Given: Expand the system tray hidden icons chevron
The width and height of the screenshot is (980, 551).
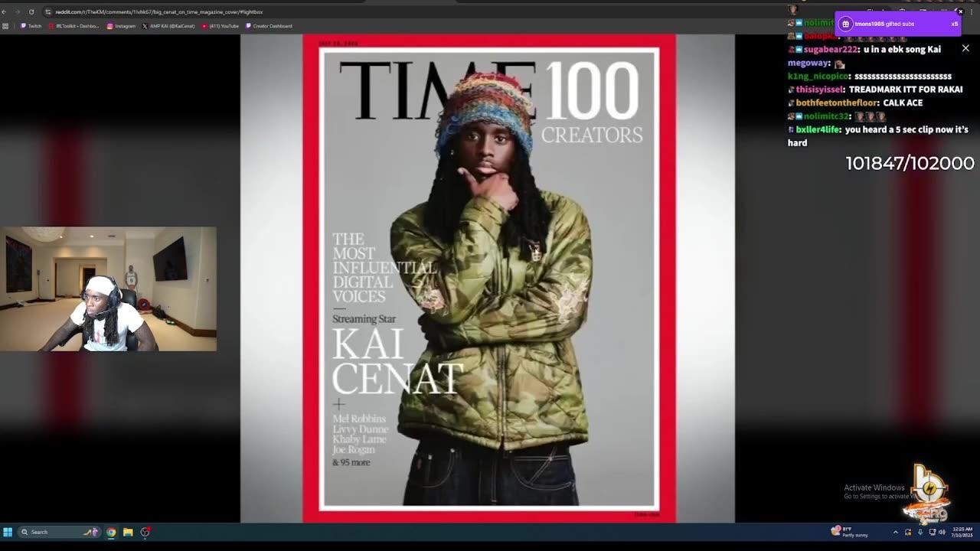Looking at the screenshot, I should point(896,532).
